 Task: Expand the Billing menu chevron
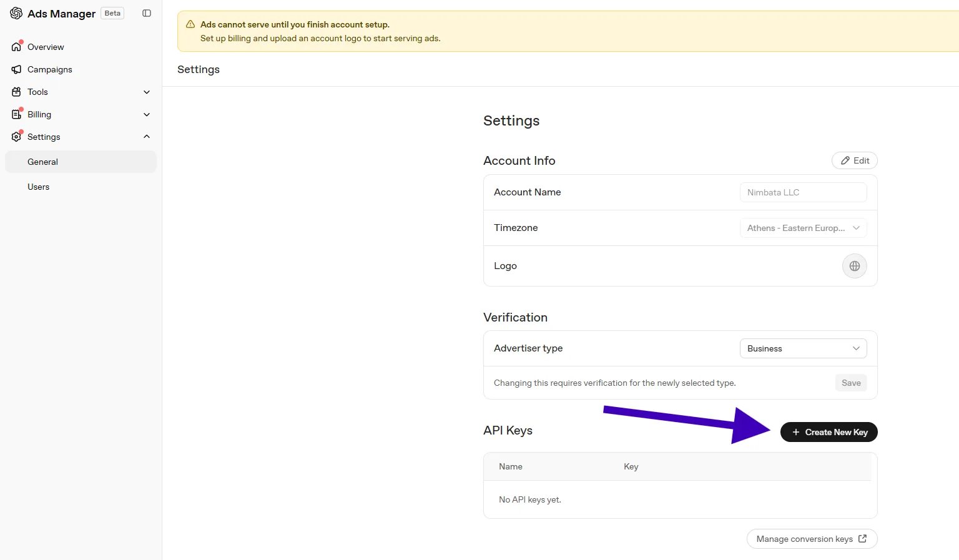[147, 114]
